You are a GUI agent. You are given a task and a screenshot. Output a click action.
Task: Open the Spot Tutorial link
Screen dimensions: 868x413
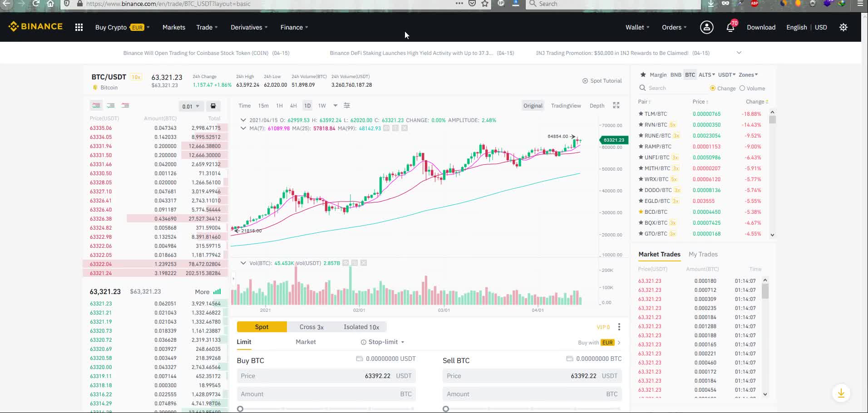[x=602, y=81]
